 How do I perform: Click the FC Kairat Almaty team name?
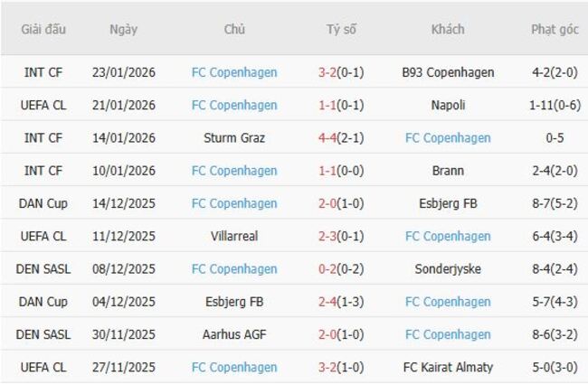click(448, 367)
